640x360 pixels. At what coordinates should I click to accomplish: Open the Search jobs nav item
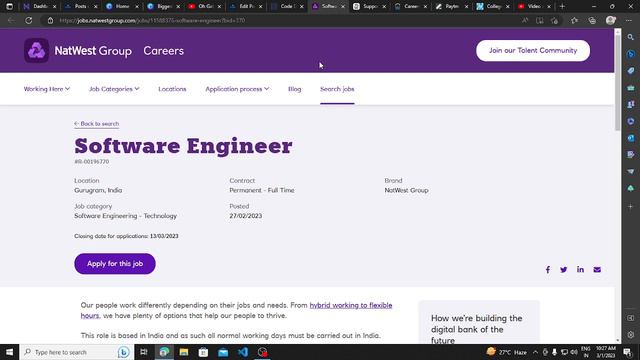pos(337,89)
